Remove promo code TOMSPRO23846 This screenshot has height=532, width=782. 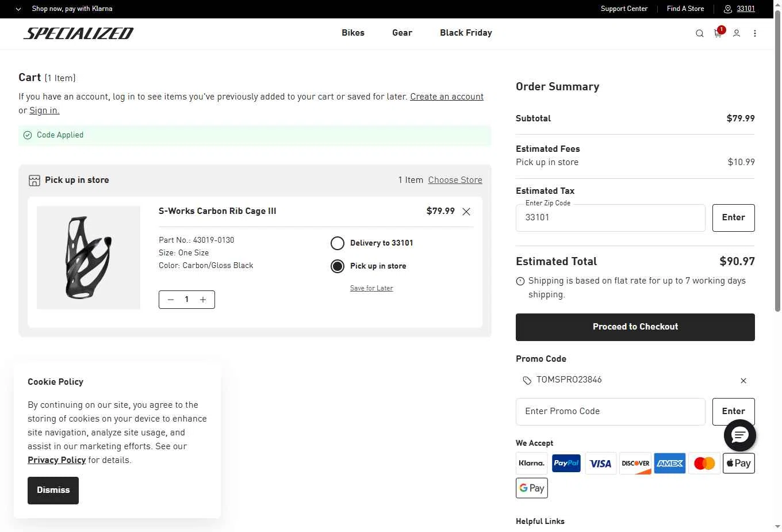[743, 381]
